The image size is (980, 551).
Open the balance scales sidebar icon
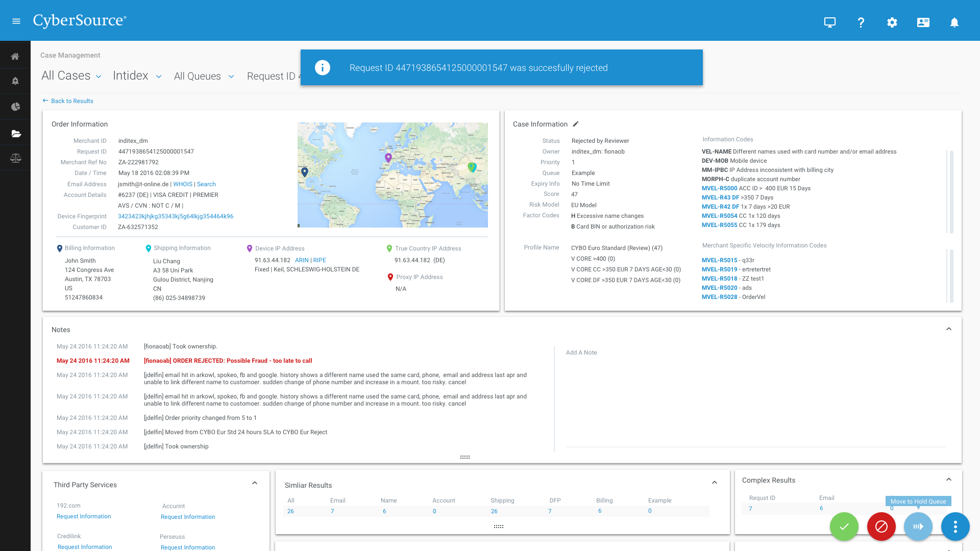click(x=15, y=158)
